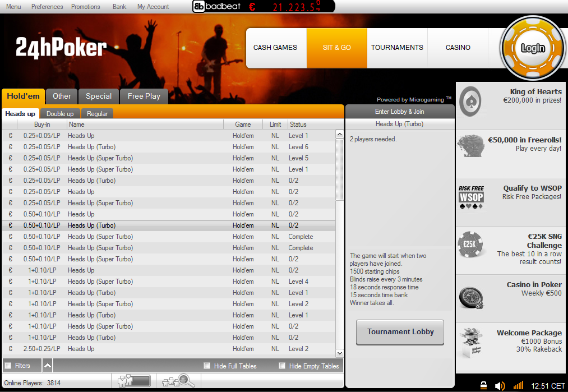The image size is (568, 392).
Task: Click the roulette wheel Casino in Poker icon
Action: tap(471, 298)
